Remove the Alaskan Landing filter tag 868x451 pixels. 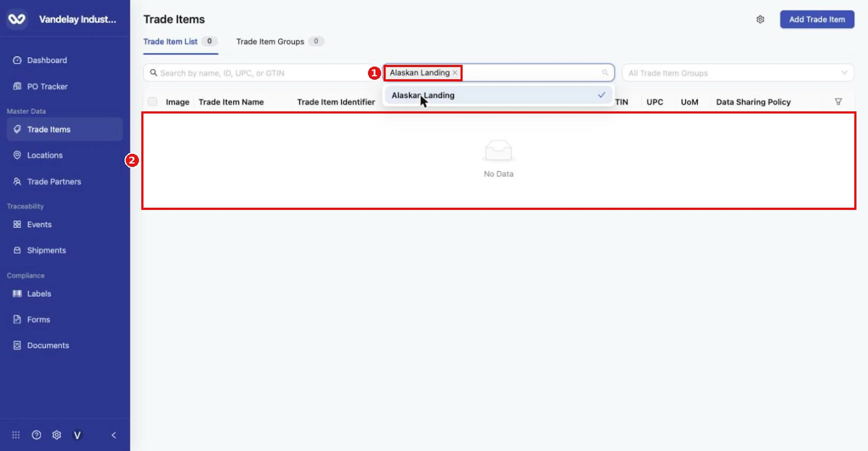pyautogui.click(x=455, y=73)
